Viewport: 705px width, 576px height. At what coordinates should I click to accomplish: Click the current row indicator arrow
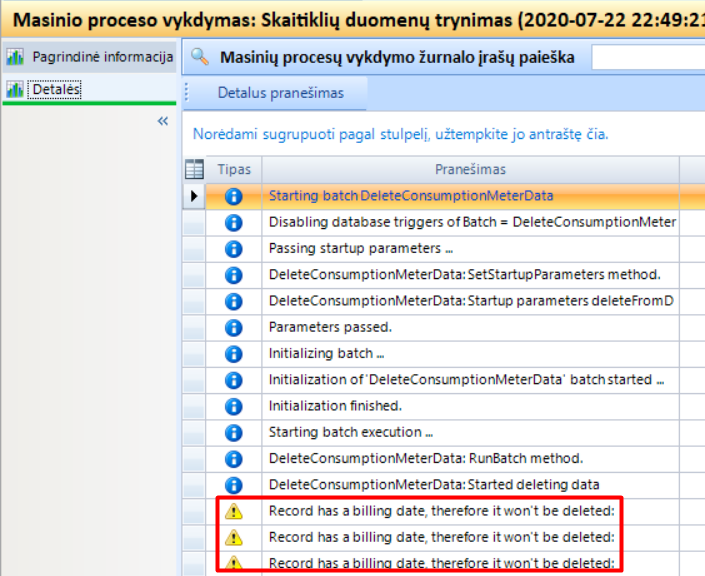click(195, 196)
